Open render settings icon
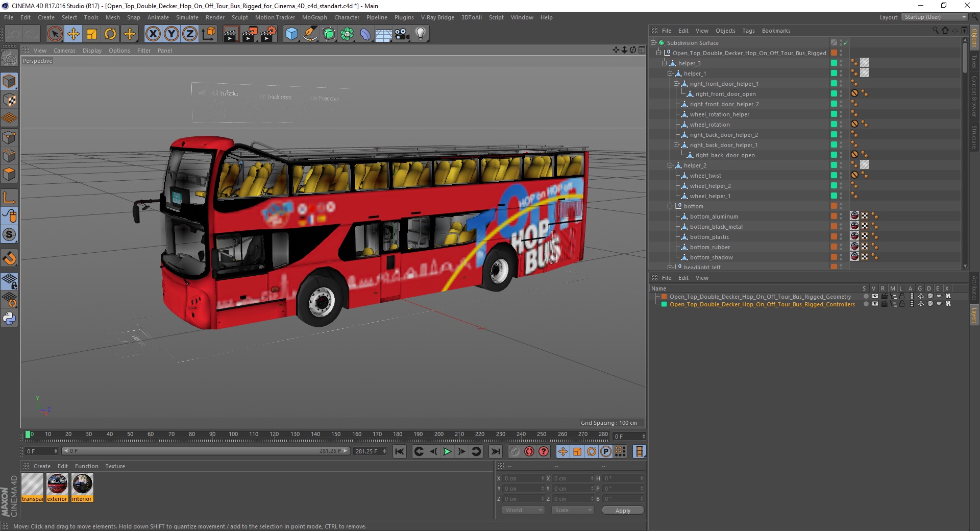 point(268,34)
